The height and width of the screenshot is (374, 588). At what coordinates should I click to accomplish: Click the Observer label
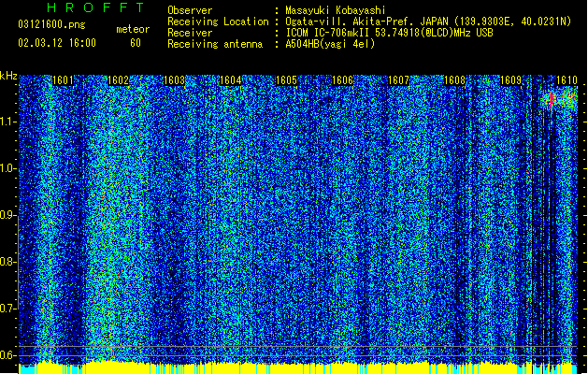[190, 10]
